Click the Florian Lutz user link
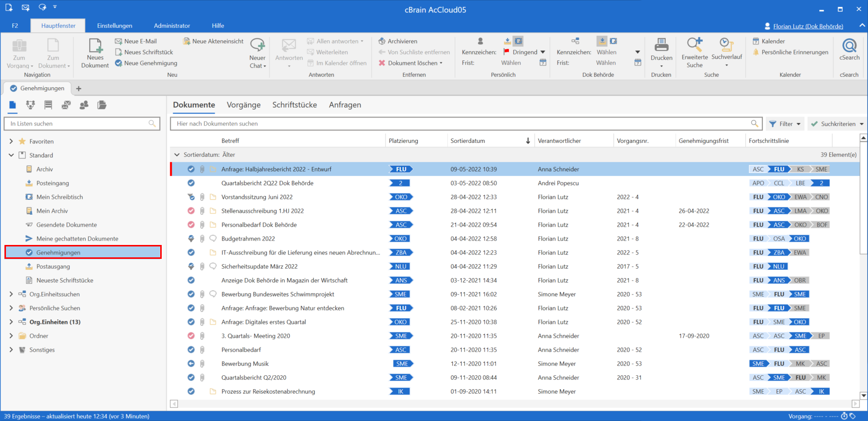The width and height of the screenshot is (868, 421). tap(807, 26)
